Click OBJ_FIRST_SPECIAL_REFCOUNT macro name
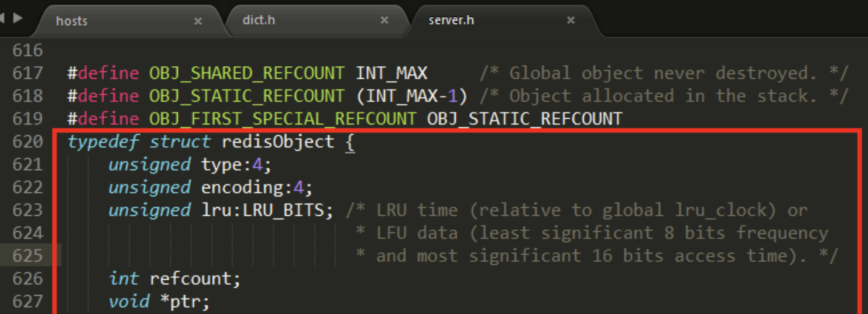Image resolution: width=868 pixels, height=314 pixels. pyautogui.click(x=282, y=119)
